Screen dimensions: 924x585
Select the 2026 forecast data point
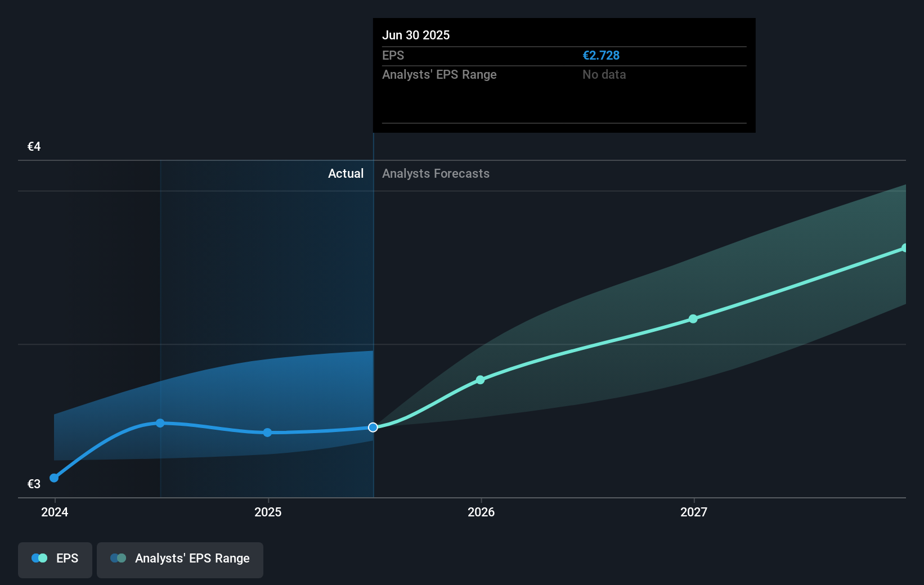click(x=480, y=380)
